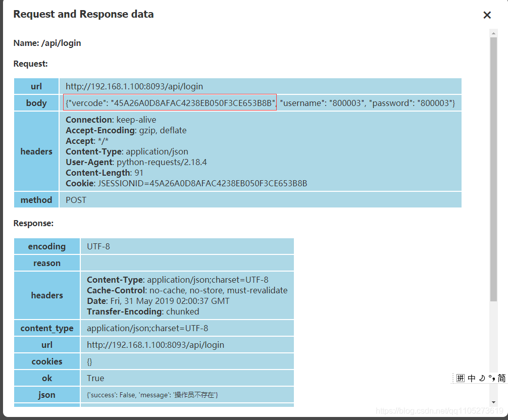Screen dimensions: 508x420
Task: Click the "password": "800003" text
Action: (411, 103)
